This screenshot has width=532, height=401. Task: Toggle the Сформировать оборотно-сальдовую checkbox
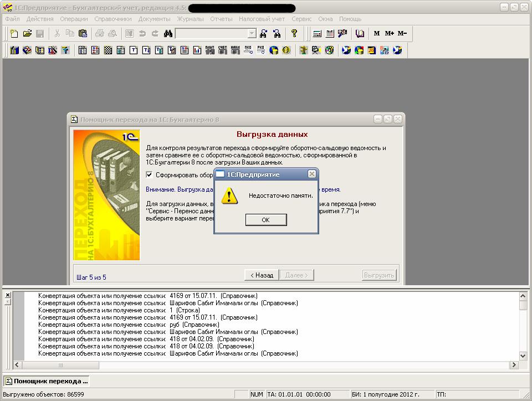tap(149, 174)
